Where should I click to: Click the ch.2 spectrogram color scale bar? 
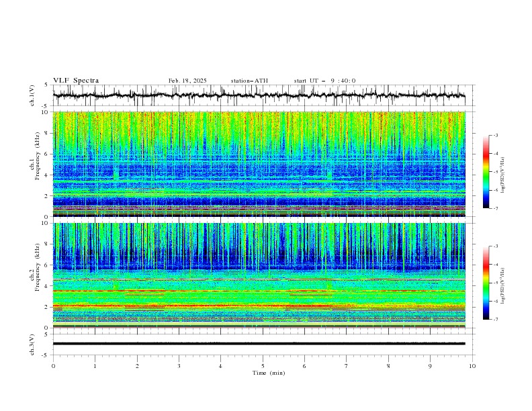486,283
